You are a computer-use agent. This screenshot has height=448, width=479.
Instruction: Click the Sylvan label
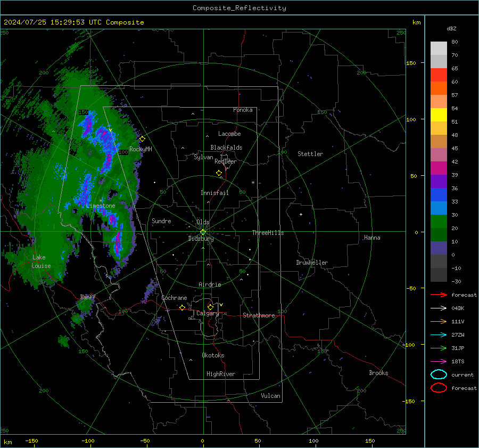click(x=203, y=157)
